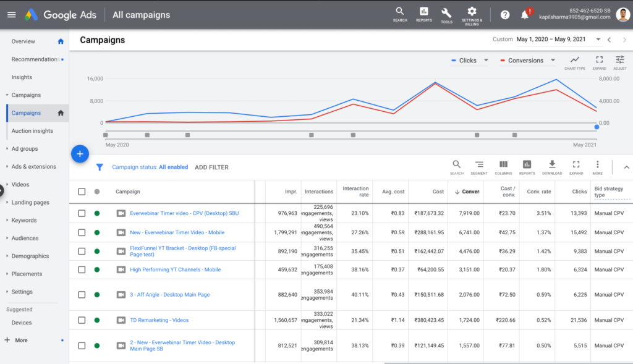Open the Help question mark icon
Image resolution: width=633 pixels, height=364 pixels.
pos(504,15)
